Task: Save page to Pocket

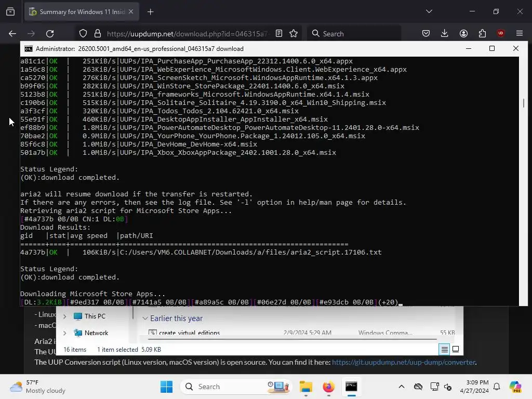Action: coord(426,34)
